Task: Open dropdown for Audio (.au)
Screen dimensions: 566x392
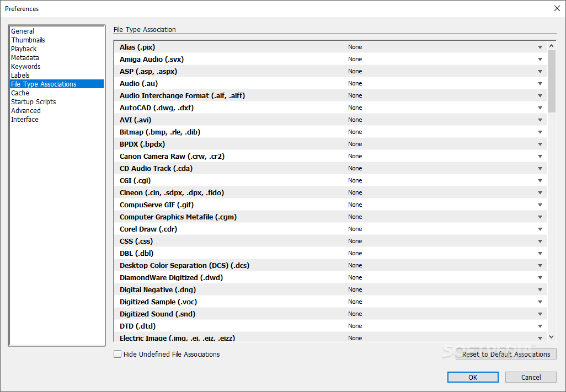Action: pyautogui.click(x=540, y=84)
